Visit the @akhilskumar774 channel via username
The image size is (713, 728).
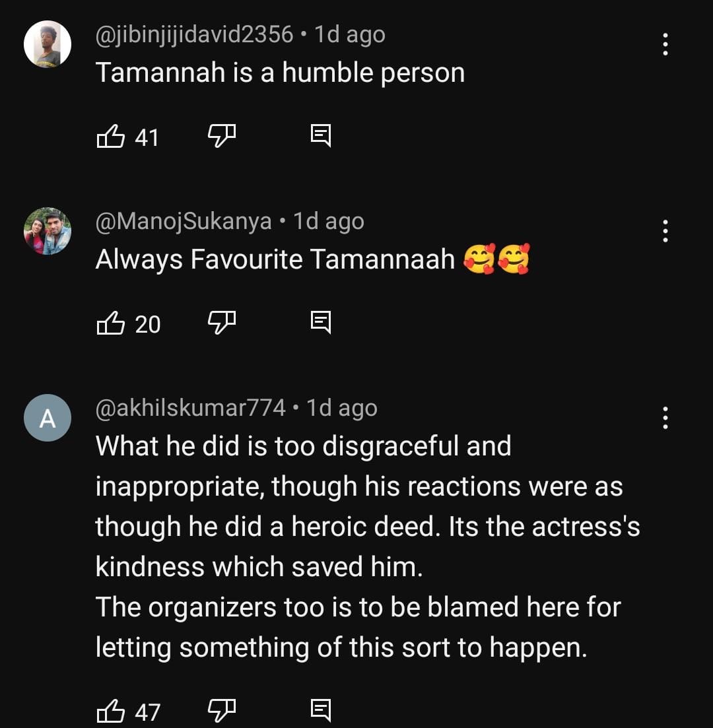pyautogui.click(x=191, y=408)
